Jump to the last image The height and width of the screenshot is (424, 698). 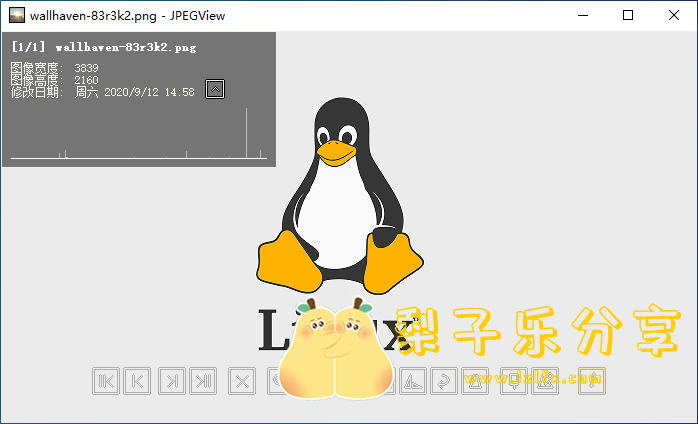pyautogui.click(x=203, y=381)
